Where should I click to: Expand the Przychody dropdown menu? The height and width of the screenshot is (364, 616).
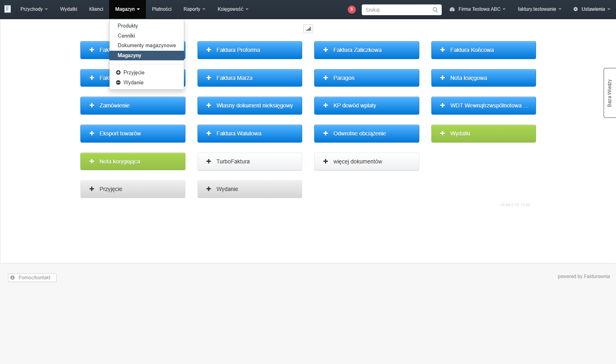(34, 9)
